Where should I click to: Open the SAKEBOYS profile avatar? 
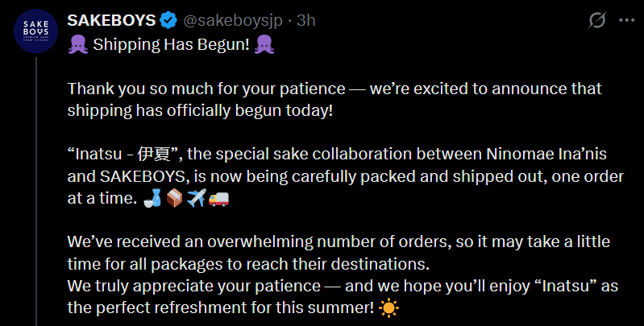pyautogui.click(x=35, y=32)
